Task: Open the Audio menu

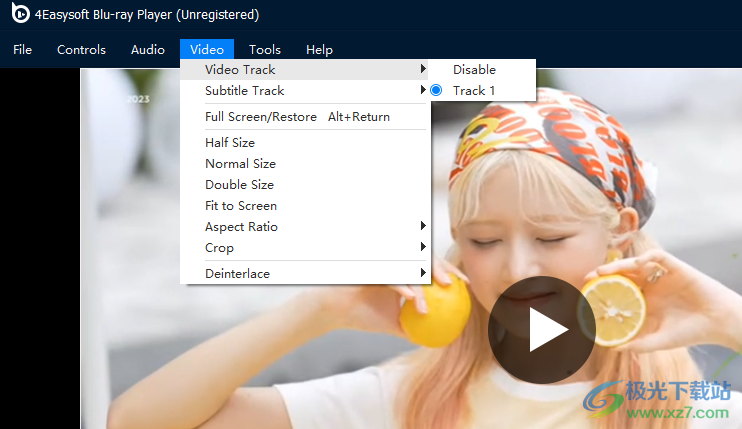Action: 148,50
